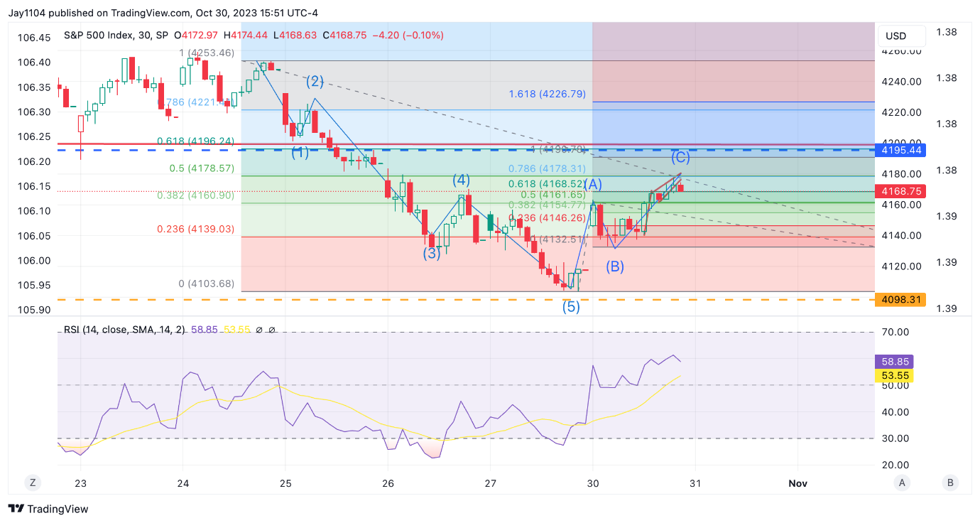Click the orange 4098.31 price label

[901, 300]
